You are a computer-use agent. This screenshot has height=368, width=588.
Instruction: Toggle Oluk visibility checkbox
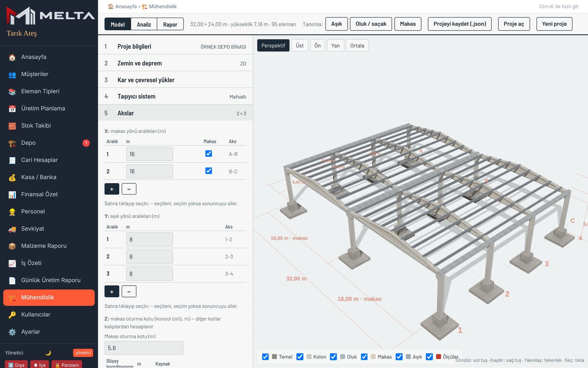(x=333, y=357)
